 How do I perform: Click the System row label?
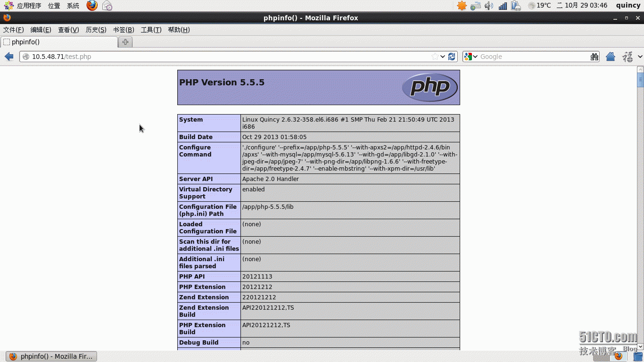click(191, 120)
